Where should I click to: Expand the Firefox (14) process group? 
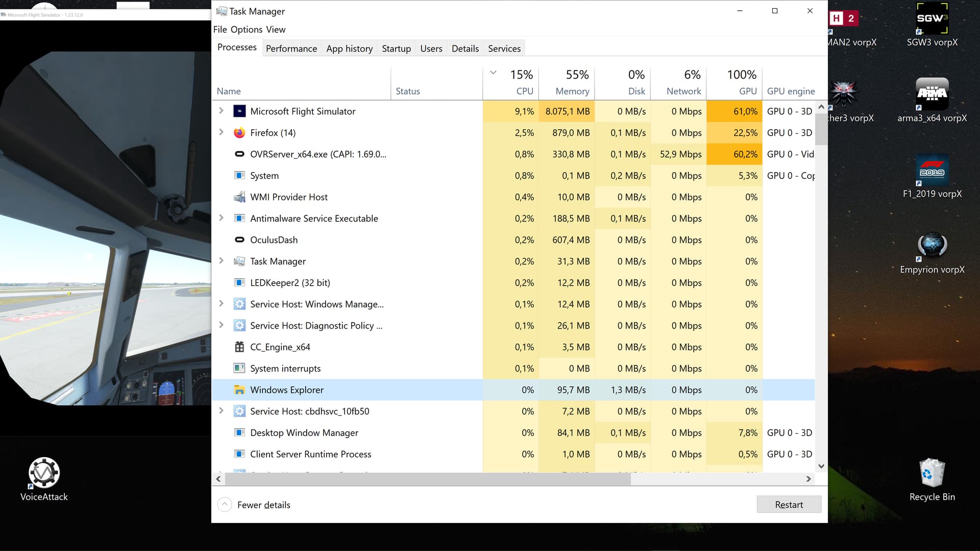tap(221, 132)
